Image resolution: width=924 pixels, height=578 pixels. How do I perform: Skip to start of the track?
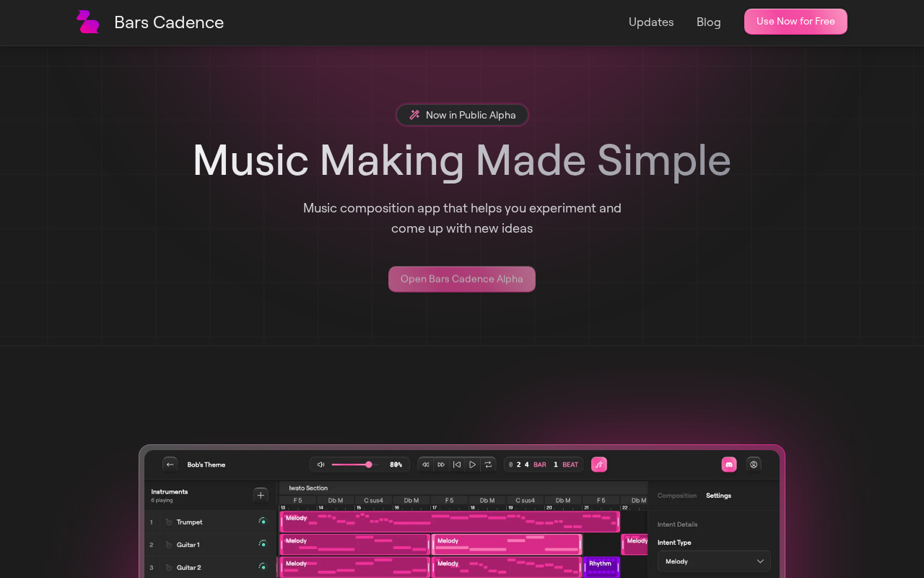457,465
